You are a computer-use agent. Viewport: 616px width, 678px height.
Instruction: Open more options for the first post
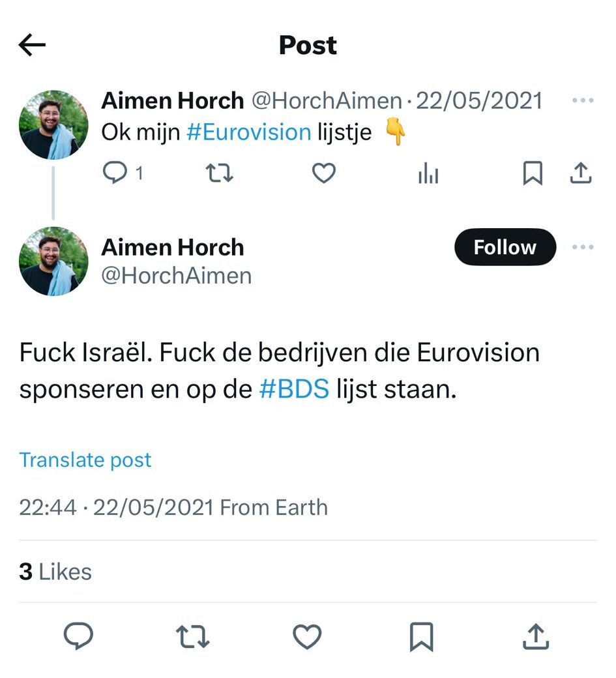click(x=581, y=100)
